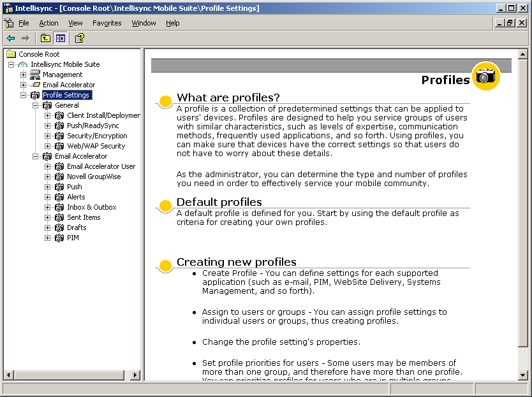Open the File menu
The image size is (532, 397).
point(24,23)
